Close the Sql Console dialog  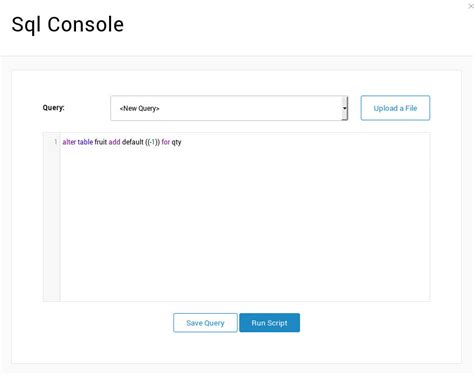pos(471,6)
